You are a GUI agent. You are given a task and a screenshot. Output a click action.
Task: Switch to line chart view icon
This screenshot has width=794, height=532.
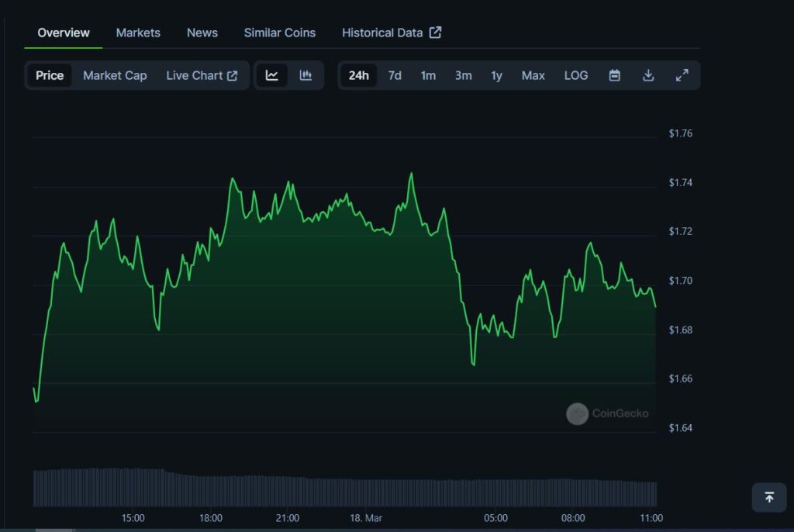pos(272,75)
